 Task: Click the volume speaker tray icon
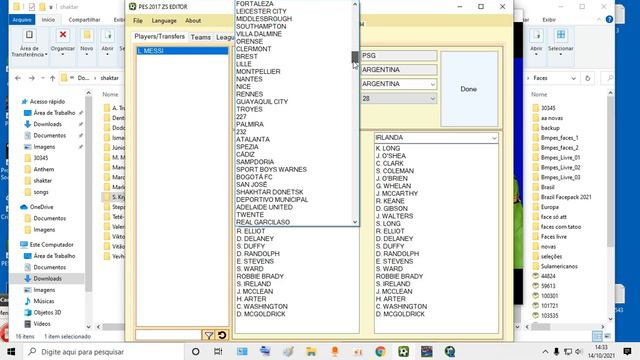tap(578, 351)
